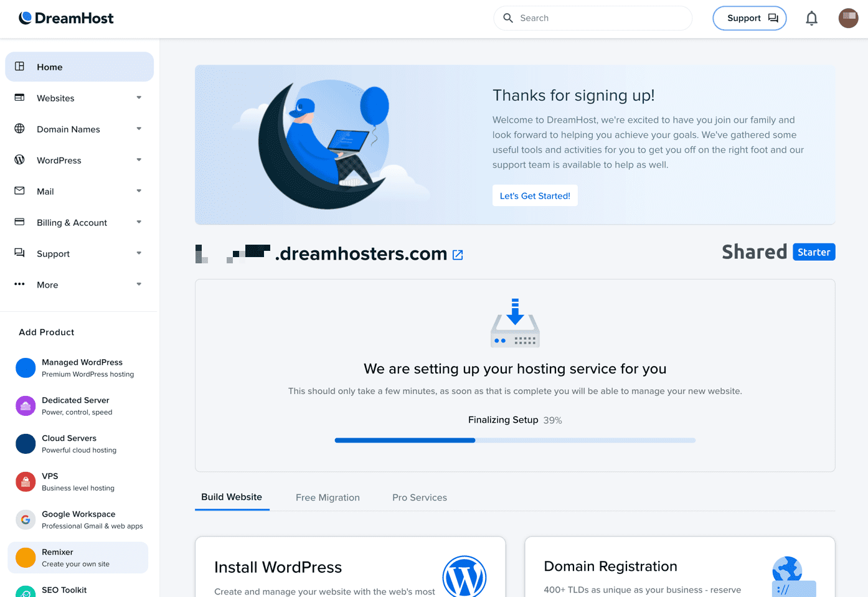This screenshot has height=597, width=868.
Task: Open the Cloud Servers product link
Action: pos(78,444)
